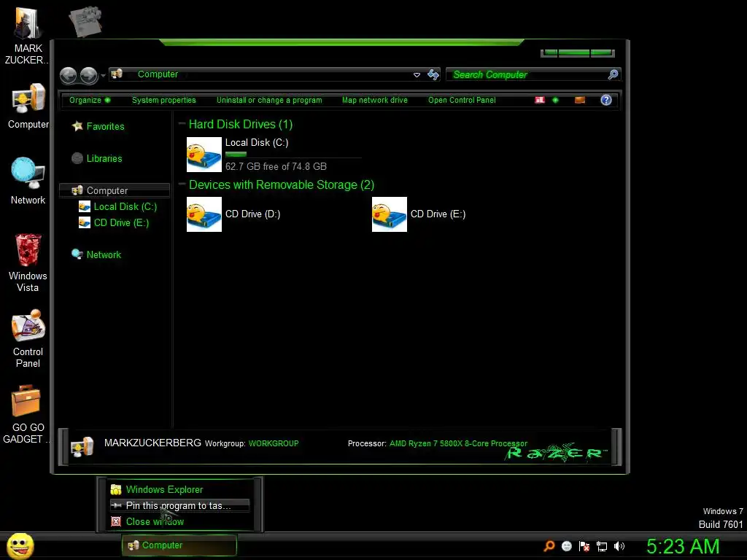The image size is (747, 560).
Task: Click Uninstall or change a program
Action: [269, 100]
